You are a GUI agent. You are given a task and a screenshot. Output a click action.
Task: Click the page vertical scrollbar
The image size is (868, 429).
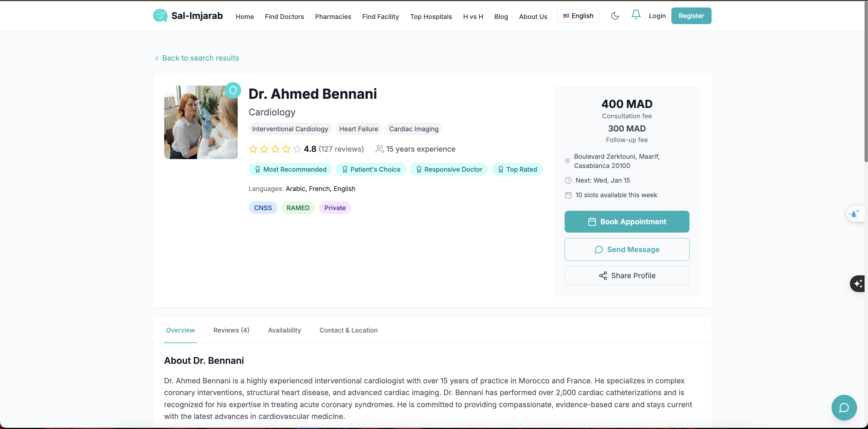pos(866,81)
